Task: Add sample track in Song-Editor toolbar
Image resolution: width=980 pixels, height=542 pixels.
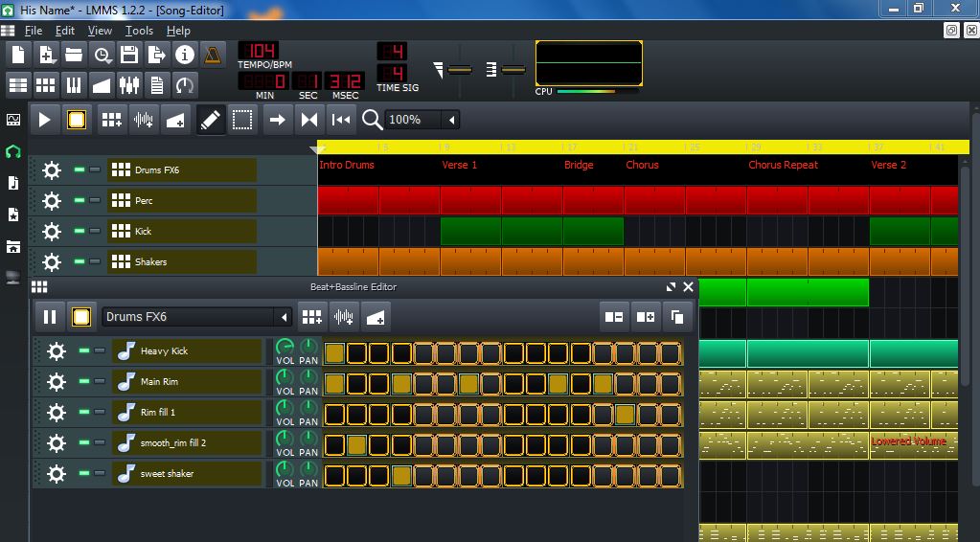Action: [x=144, y=120]
